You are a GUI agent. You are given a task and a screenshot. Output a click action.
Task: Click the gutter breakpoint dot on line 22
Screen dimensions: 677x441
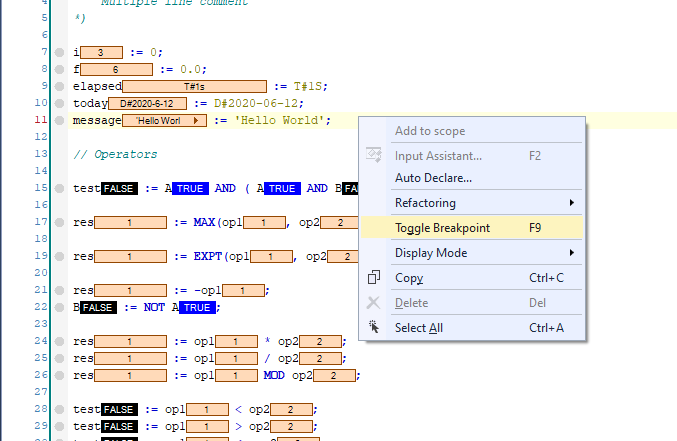[x=60, y=307]
